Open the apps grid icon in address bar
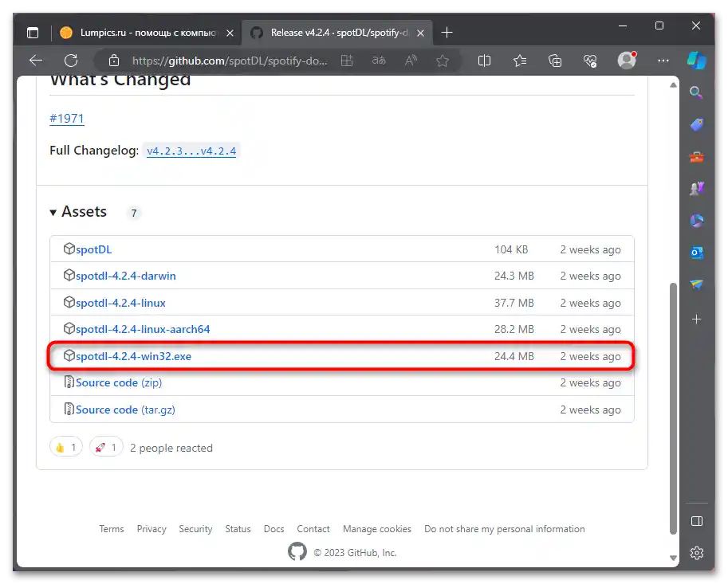Screen dimensions: 728x584 click(347, 61)
